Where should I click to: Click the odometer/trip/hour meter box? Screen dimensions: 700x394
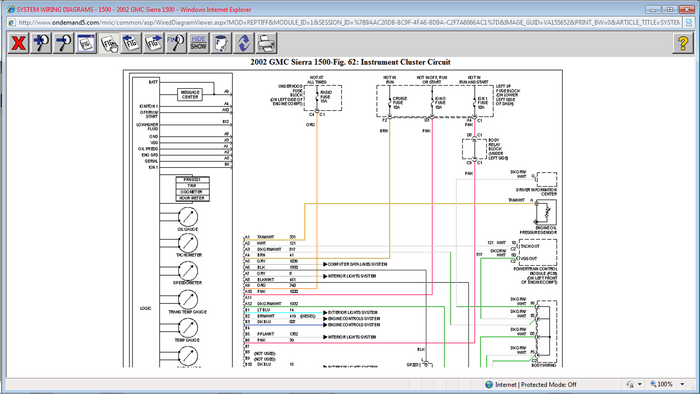[x=192, y=189]
